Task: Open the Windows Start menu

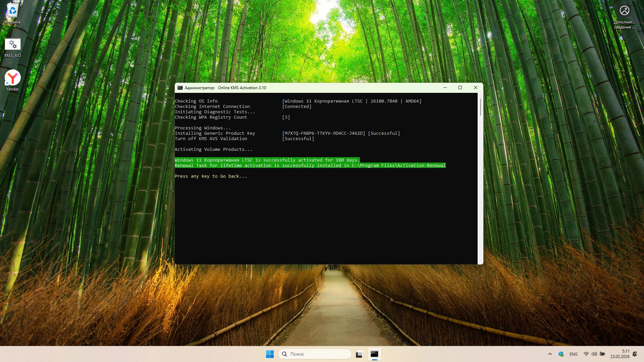Action: pos(270,354)
